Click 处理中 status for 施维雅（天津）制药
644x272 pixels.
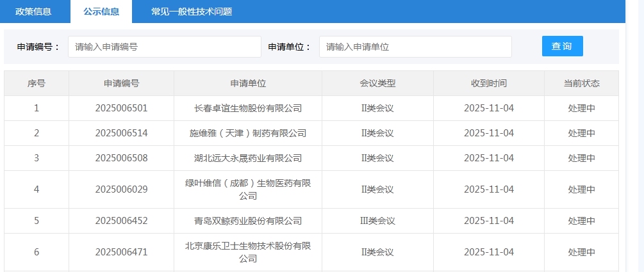(x=582, y=133)
